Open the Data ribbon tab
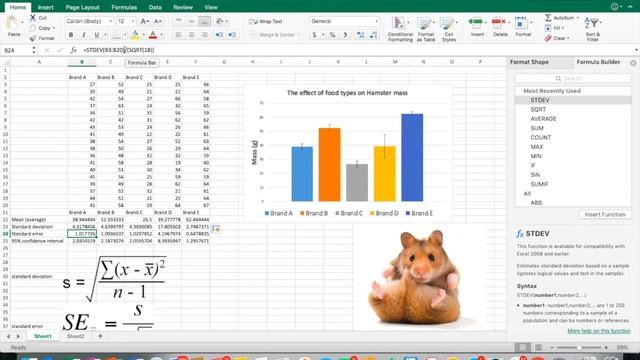The width and height of the screenshot is (640, 360). pyautogui.click(x=155, y=7)
